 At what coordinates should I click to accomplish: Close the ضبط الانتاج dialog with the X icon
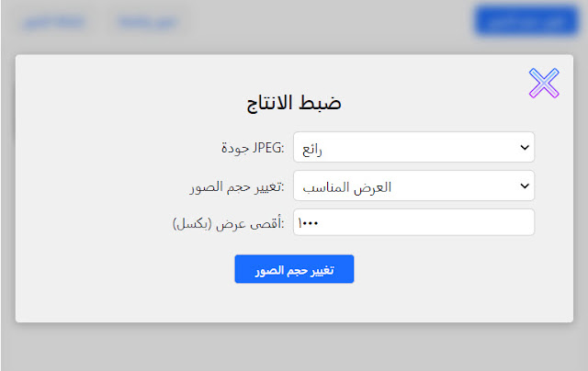[544, 83]
